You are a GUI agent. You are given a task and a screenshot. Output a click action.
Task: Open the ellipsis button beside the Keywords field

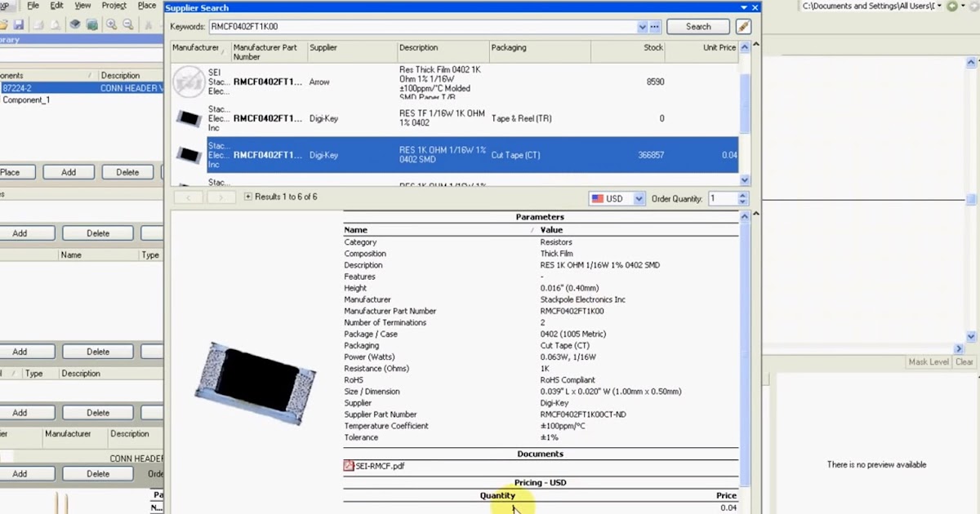(x=654, y=27)
